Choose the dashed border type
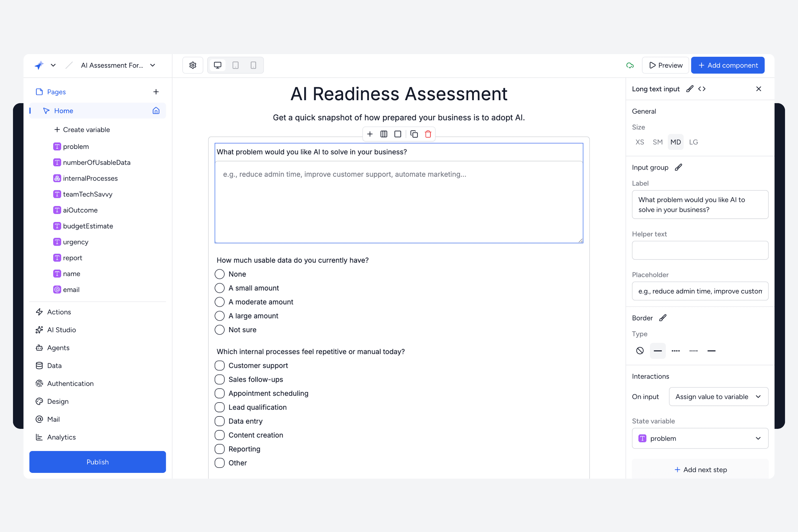Viewport: 798px width, 532px height. pyautogui.click(x=676, y=351)
